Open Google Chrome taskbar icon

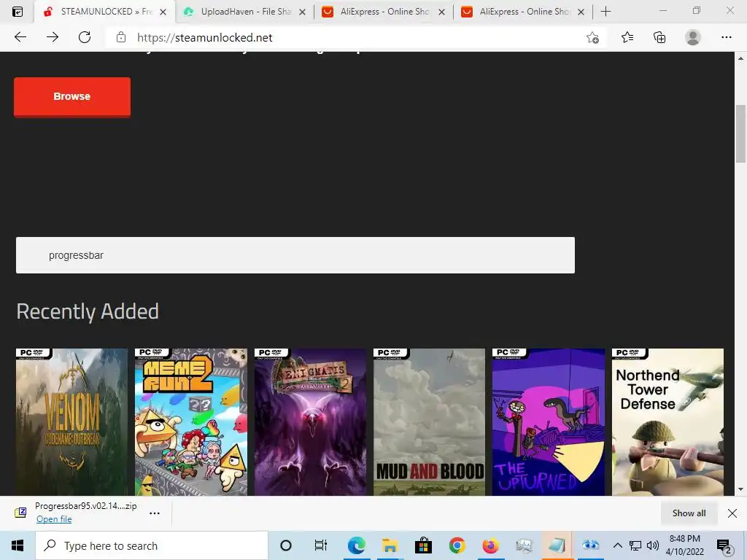click(457, 545)
